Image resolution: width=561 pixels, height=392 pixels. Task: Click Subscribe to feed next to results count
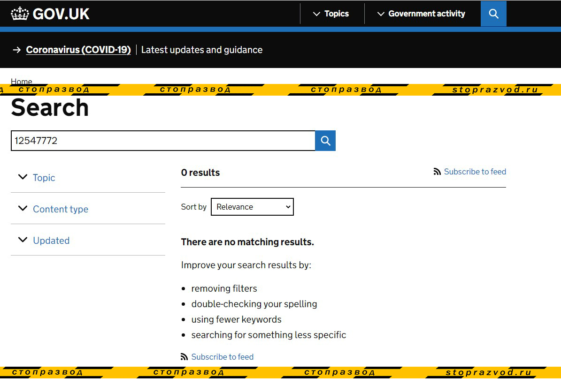(475, 172)
